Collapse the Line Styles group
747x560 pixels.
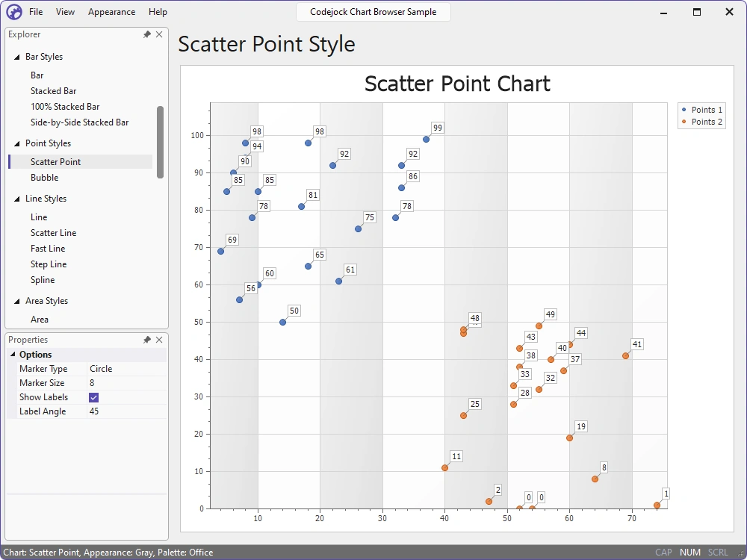click(16, 199)
